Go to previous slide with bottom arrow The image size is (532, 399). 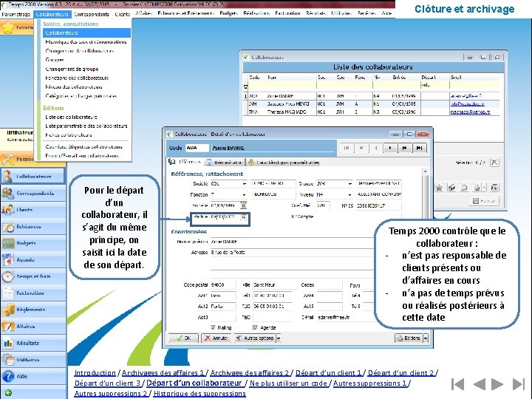coord(479,384)
